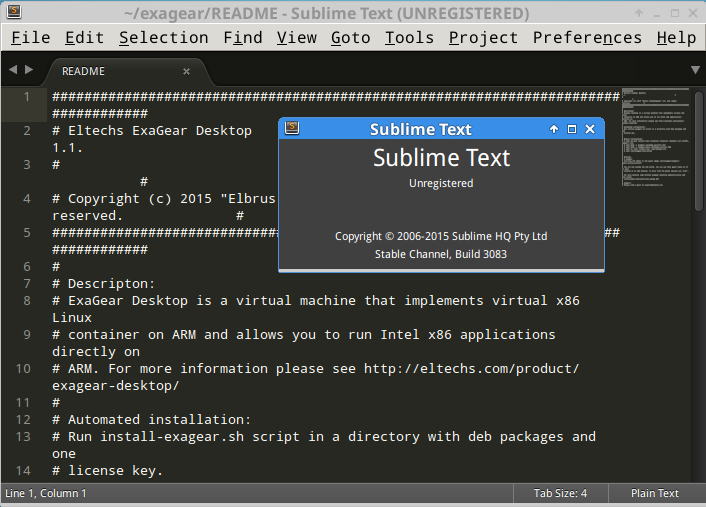706x507 pixels.
Task: Click 'Stable Channel, Build 3083' text
Action: coord(441,254)
